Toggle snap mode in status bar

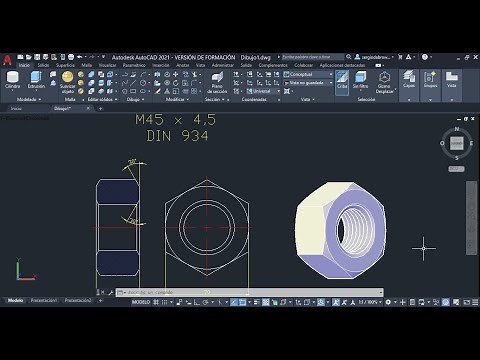point(164,302)
